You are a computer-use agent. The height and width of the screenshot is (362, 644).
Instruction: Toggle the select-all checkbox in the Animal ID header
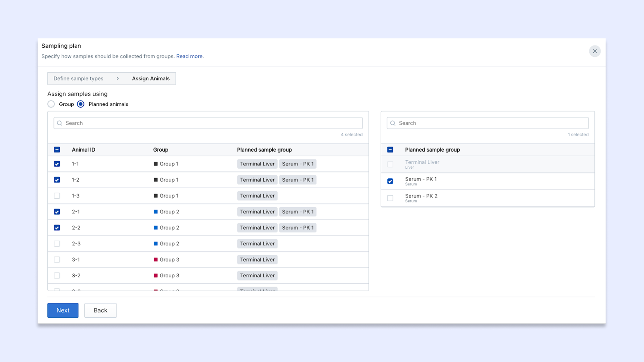(57, 150)
